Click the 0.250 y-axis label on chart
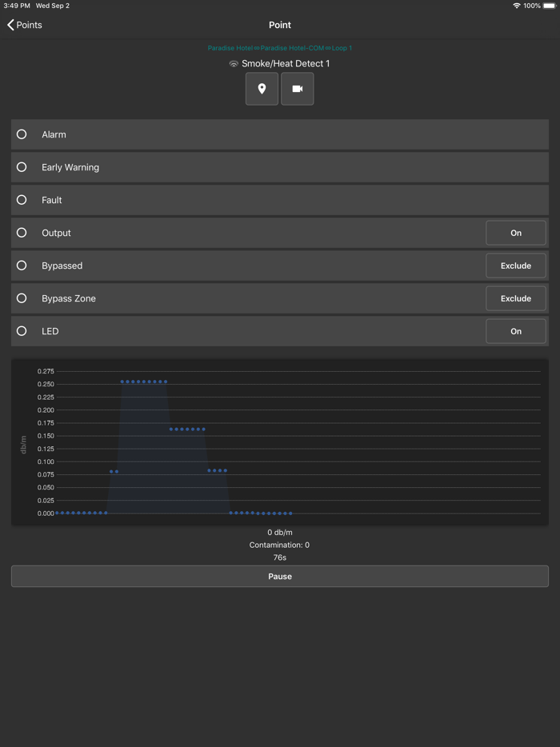Viewport: 560px width, 747px height. click(46, 384)
